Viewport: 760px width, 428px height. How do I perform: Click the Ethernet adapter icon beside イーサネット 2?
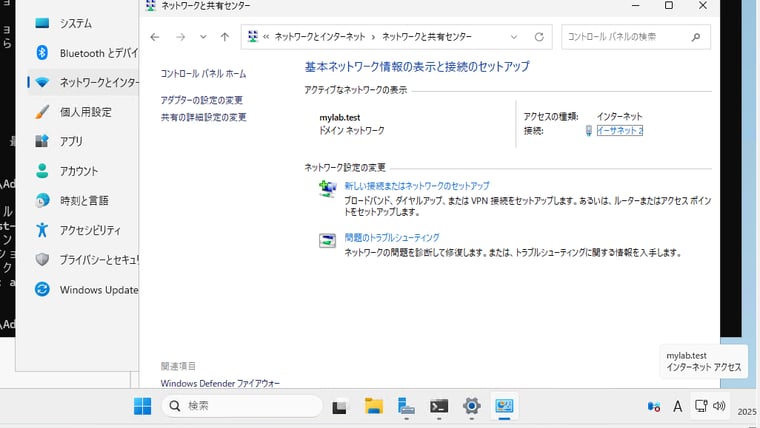pyautogui.click(x=588, y=130)
